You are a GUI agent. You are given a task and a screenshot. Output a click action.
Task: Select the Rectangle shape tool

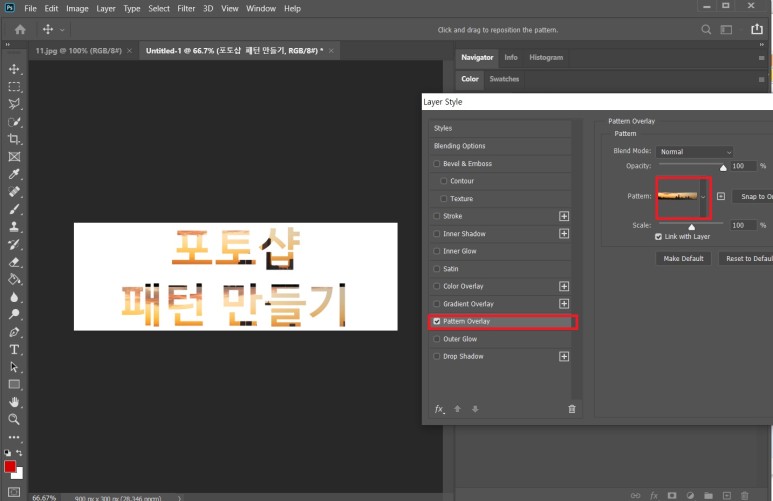click(x=14, y=385)
